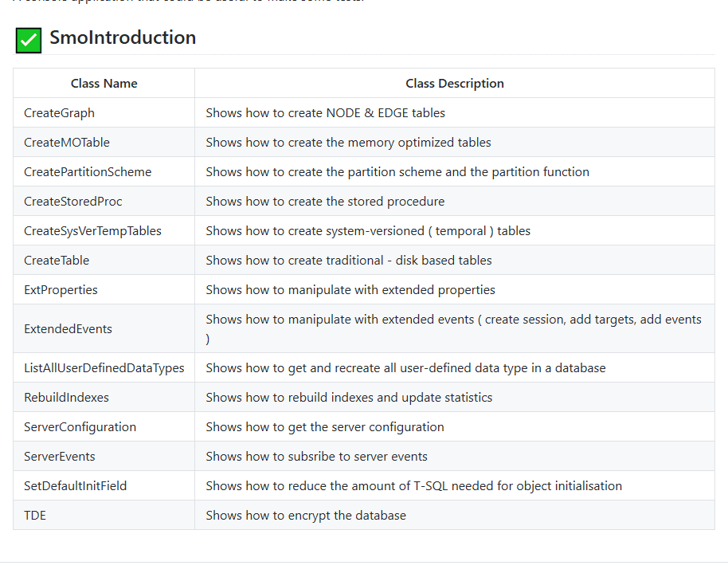Select the ExtendedEvents cell
This screenshot has height=581, width=728.
(x=104, y=329)
